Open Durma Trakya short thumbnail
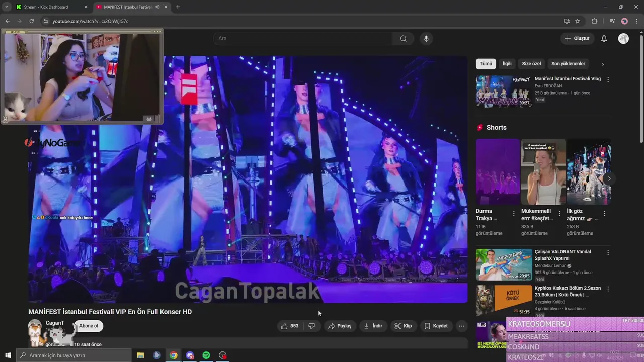 click(x=498, y=172)
